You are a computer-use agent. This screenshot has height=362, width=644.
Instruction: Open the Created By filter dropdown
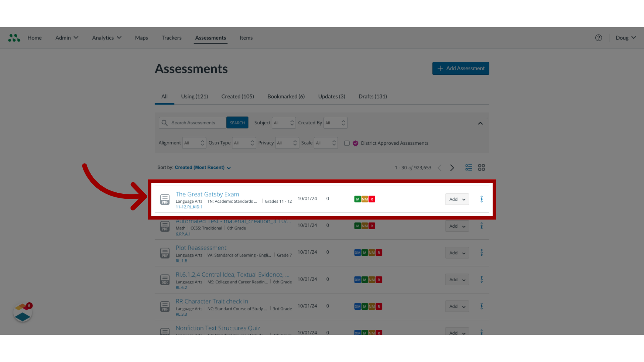[x=335, y=122]
